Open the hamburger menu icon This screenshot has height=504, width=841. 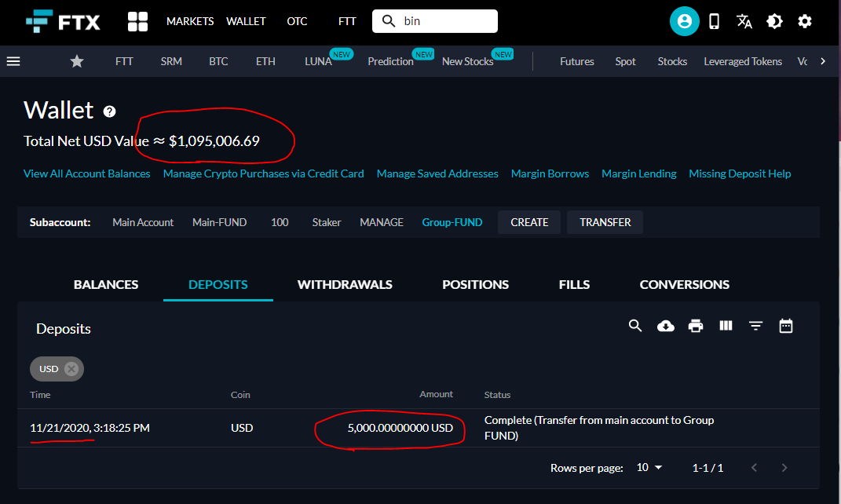pyautogui.click(x=13, y=61)
